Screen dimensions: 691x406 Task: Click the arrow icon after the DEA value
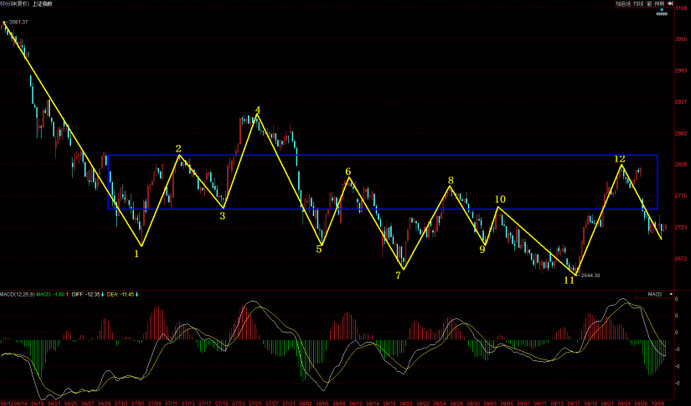coord(137,295)
